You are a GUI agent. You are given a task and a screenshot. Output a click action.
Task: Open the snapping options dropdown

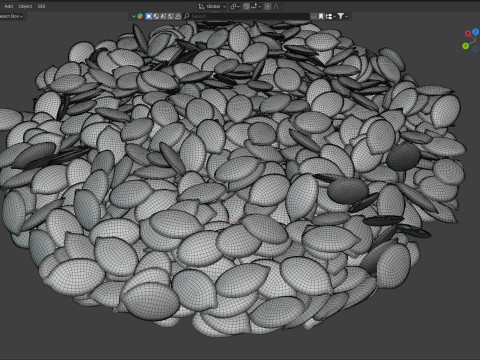pyautogui.click(x=256, y=6)
